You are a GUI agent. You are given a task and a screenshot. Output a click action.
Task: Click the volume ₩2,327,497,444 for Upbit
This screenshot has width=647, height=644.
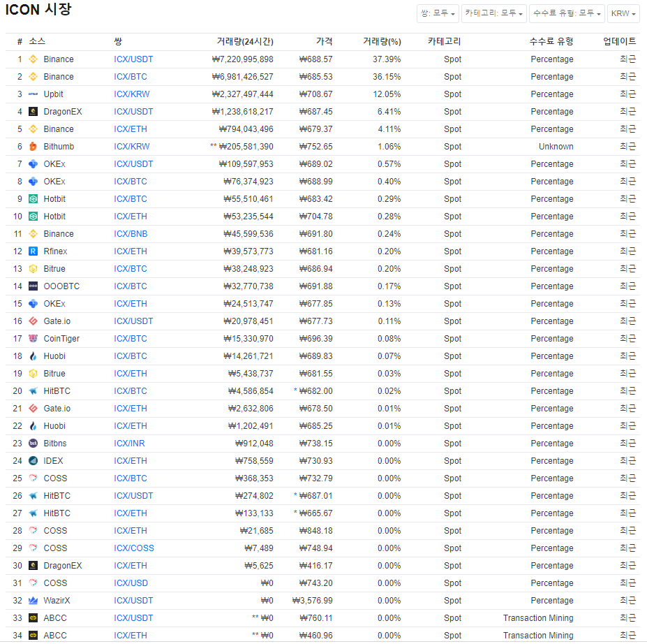pyautogui.click(x=242, y=94)
